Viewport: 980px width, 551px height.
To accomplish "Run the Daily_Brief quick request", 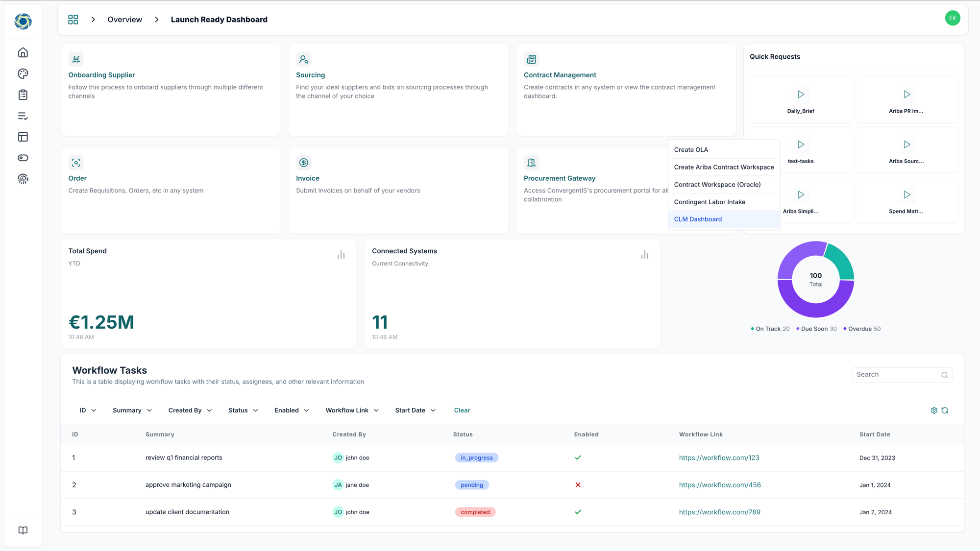I will (801, 95).
